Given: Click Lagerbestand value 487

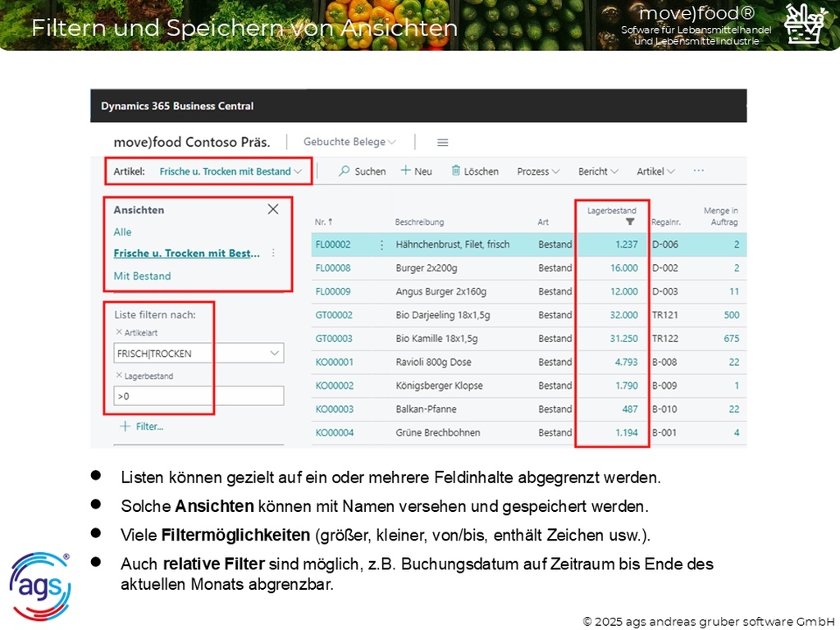Looking at the screenshot, I should [630, 409].
